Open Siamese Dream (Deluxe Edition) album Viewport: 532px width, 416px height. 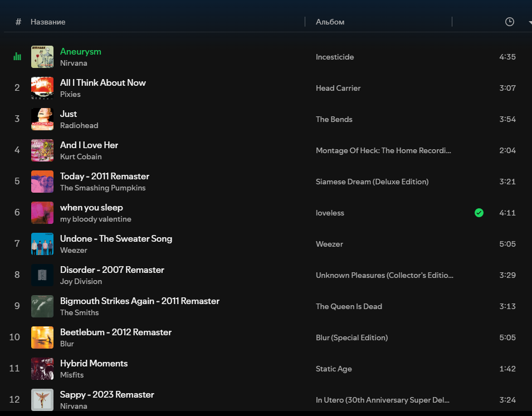pyautogui.click(x=372, y=182)
